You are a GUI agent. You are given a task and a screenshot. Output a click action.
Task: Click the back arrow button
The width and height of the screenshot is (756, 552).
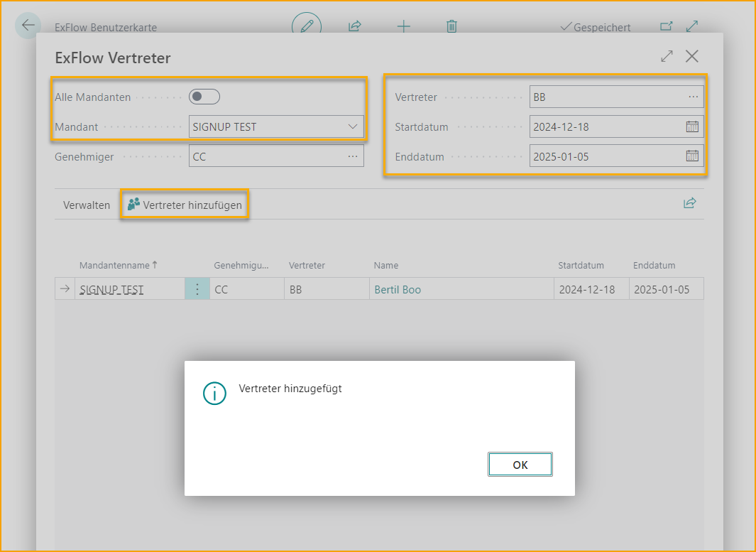(x=28, y=26)
